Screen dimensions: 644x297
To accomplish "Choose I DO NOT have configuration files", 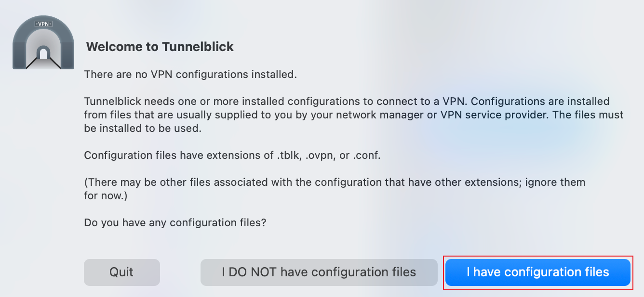I will 319,272.
